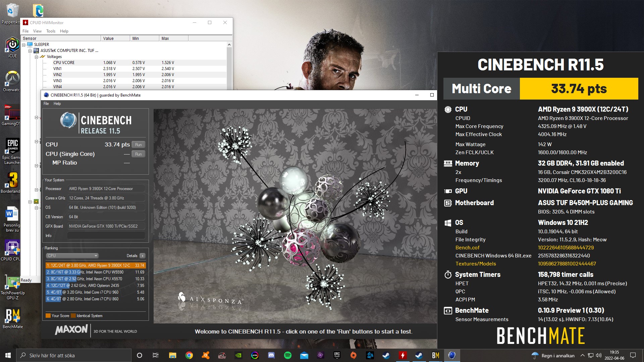Open the Recycle Bin (Papperskorgen) icon
The image size is (644, 362).
coord(12,13)
